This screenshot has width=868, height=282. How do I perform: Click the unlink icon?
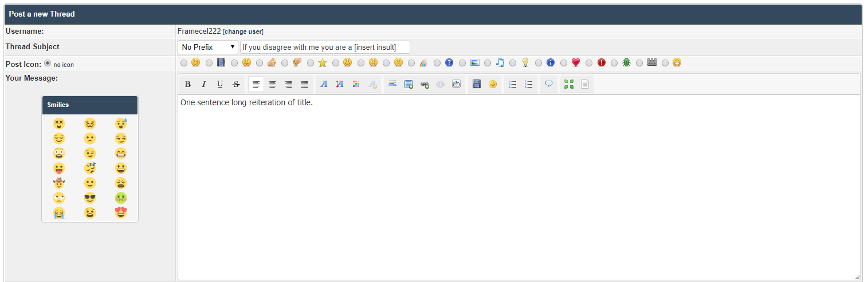click(441, 84)
